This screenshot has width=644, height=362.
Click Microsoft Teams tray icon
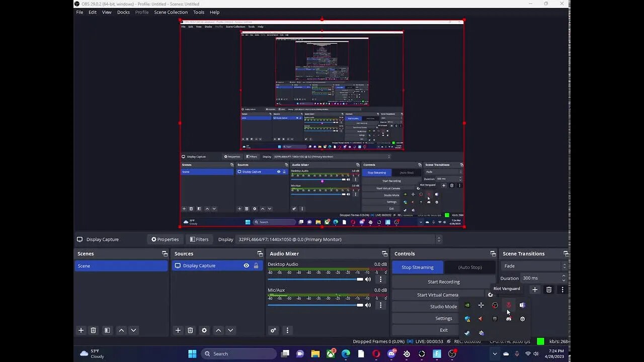click(x=522, y=305)
